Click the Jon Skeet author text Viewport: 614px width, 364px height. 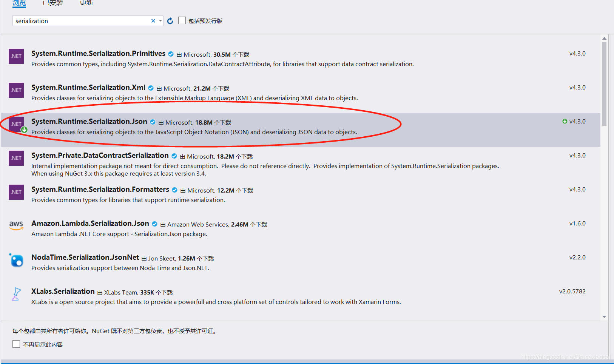click(162, 259)
